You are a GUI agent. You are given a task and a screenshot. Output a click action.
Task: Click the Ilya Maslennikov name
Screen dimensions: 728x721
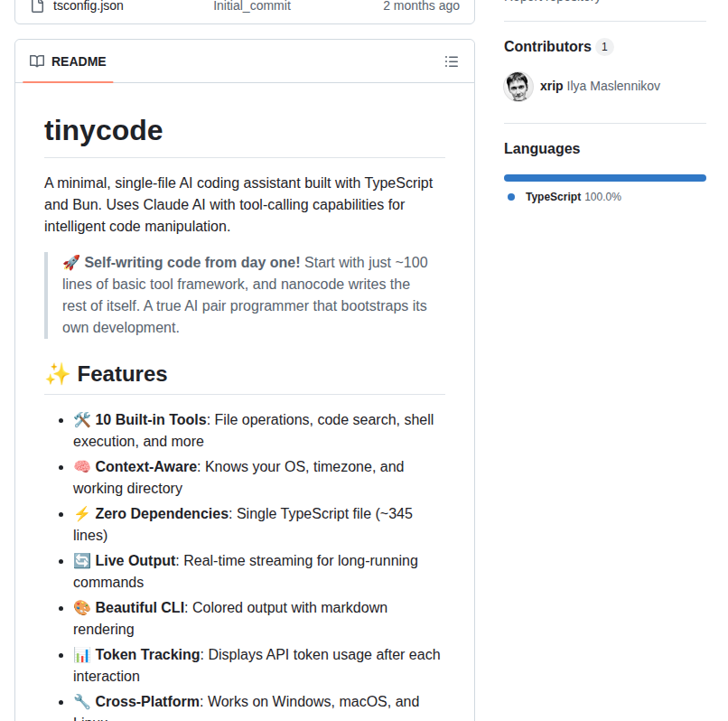coord(611,87)
